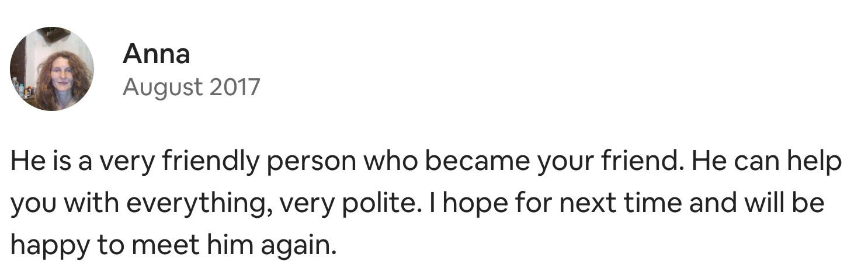868x278 pixels.
Task: Click 'and will be' at second line end
Action: tap(756, 204)
